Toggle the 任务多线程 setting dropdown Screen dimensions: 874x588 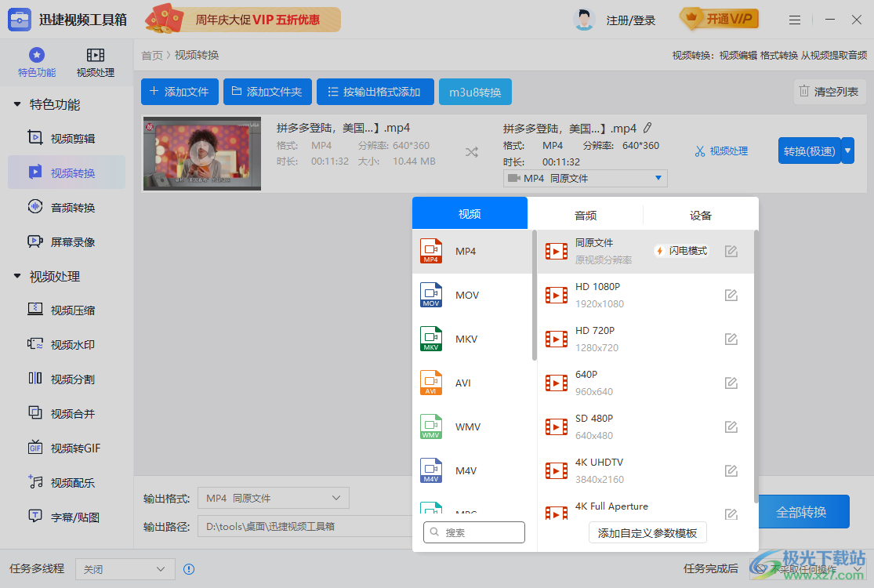(x=125, y=569)
